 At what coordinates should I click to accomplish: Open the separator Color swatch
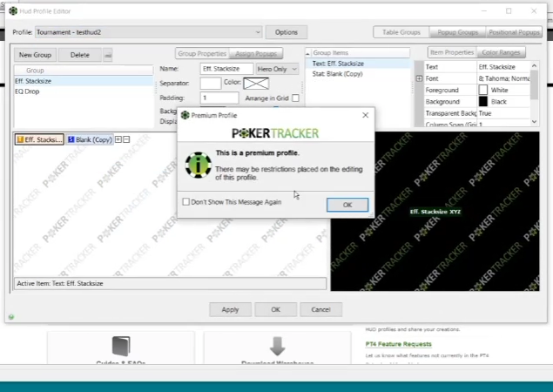click(x=256, y=84)
